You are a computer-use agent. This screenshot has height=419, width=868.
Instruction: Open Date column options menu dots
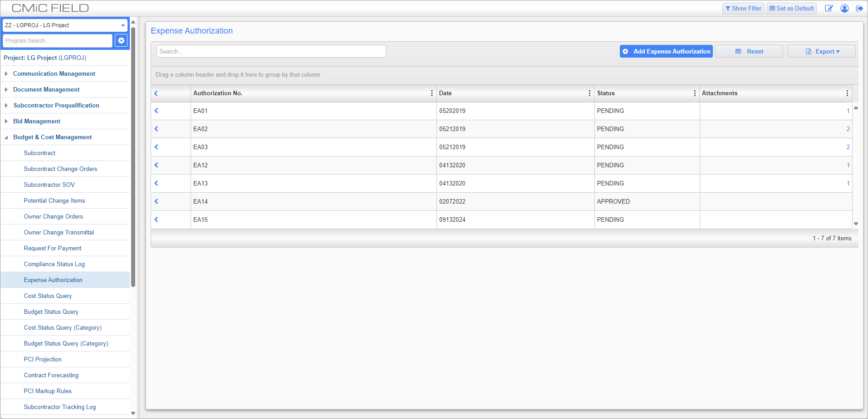coord(589,93)
